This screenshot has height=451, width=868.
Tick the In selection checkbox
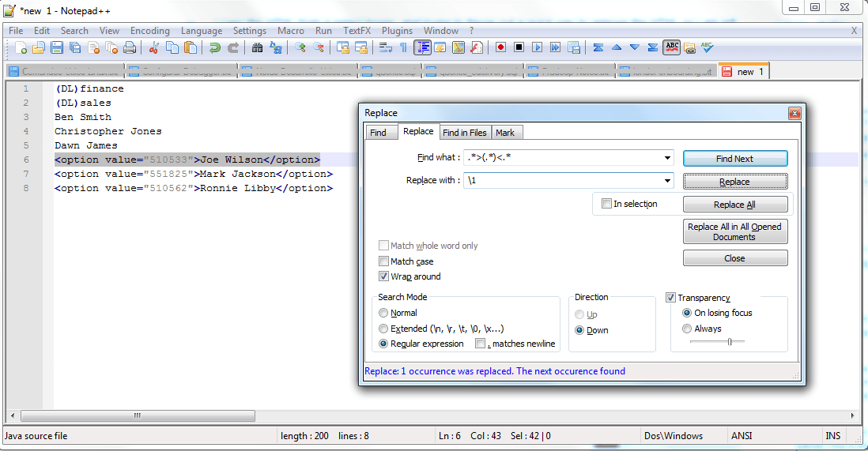tap(606, 204)
